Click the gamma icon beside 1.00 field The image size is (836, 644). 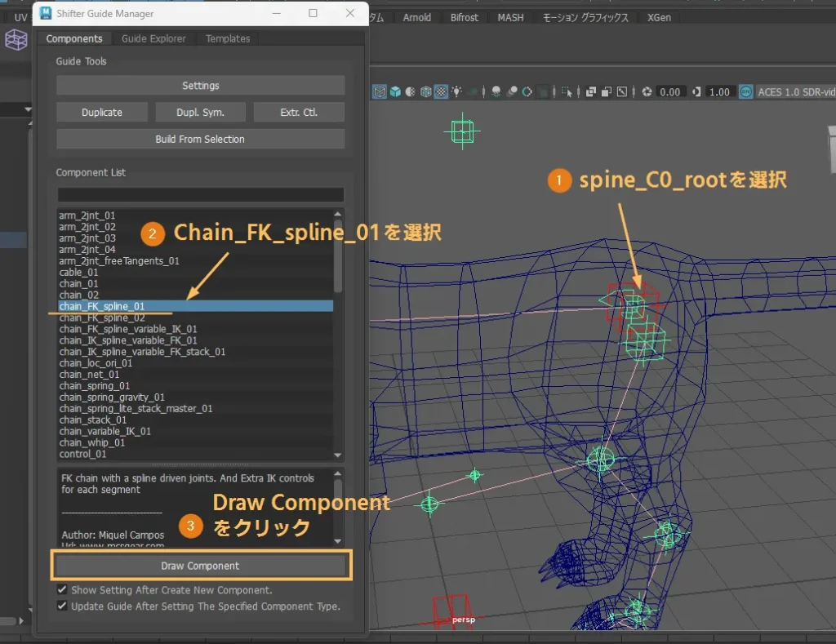point(696,92)
